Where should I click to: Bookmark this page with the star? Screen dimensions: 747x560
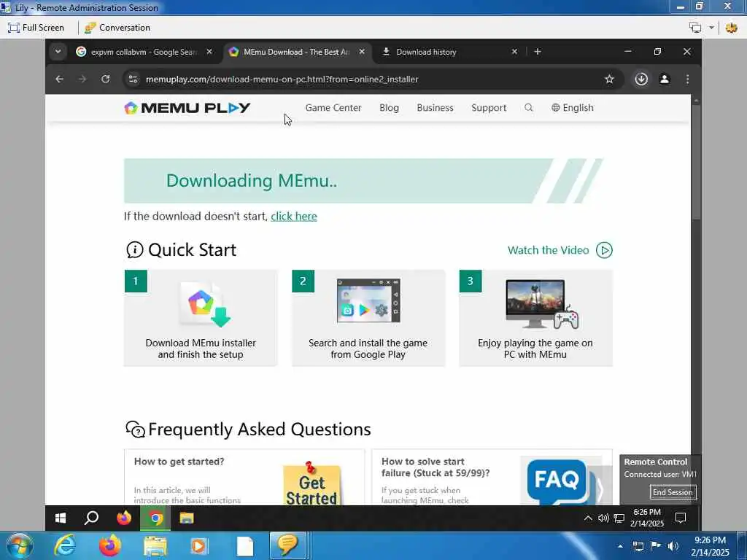pyautogui.click(x=609, y=79)
